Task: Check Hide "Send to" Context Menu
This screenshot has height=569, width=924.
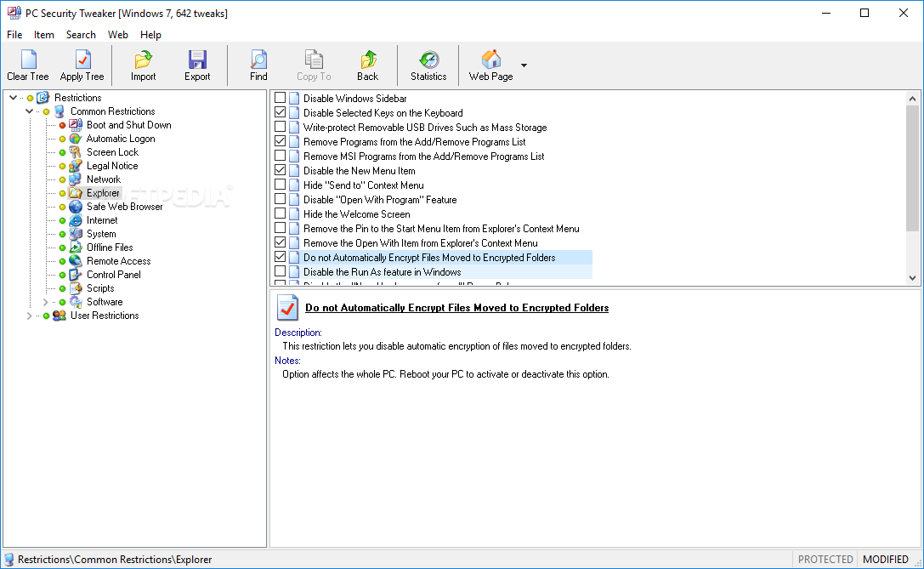Action: click(280, 185)
